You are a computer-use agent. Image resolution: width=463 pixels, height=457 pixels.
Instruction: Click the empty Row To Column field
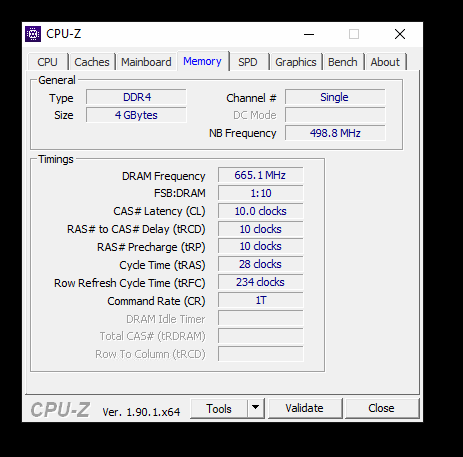261,354
